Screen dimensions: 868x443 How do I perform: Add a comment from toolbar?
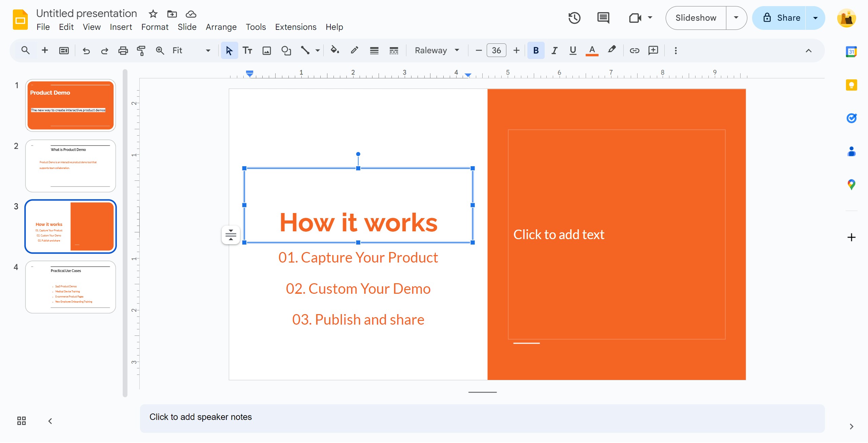click(653, 51)
